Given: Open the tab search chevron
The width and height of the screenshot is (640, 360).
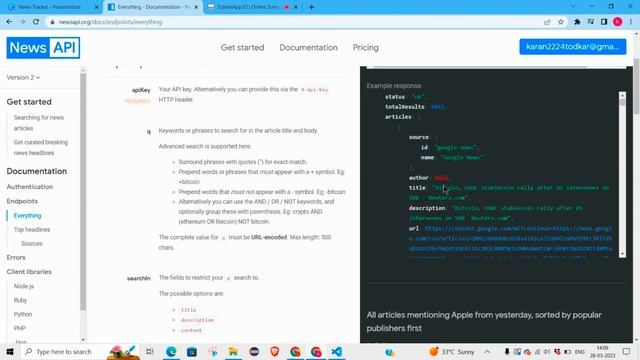Looking at the screenshot, I should coord(573,7).
